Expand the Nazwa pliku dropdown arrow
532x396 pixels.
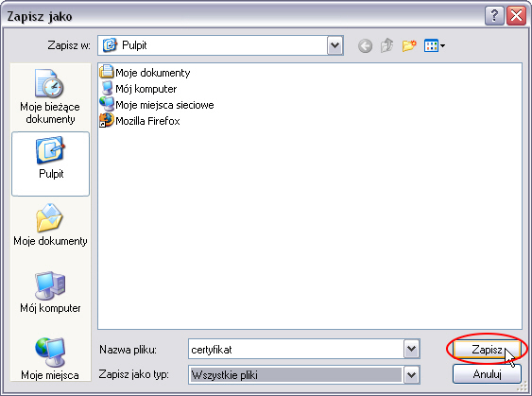point(412,349)
